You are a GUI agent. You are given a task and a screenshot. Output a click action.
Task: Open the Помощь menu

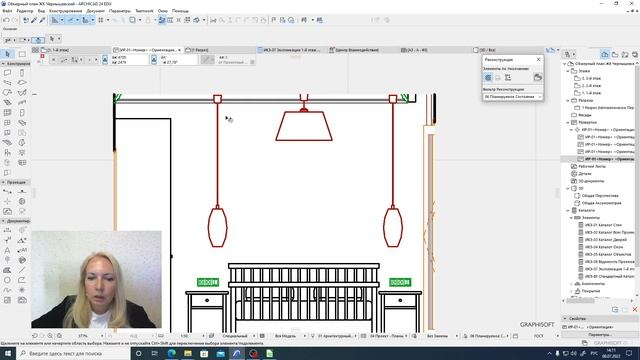[180, 11]
